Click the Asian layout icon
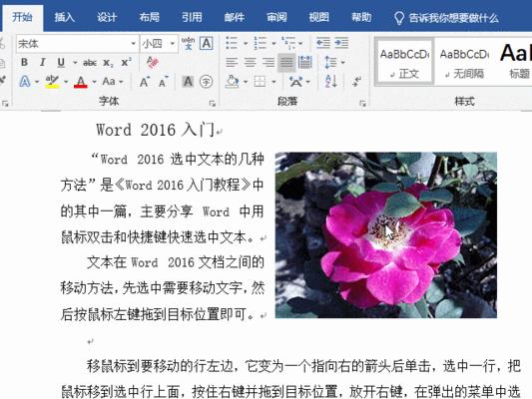Image resolution: width=532 pixels, height=399 pixels. pyautogui.click(x=295, y=82)
